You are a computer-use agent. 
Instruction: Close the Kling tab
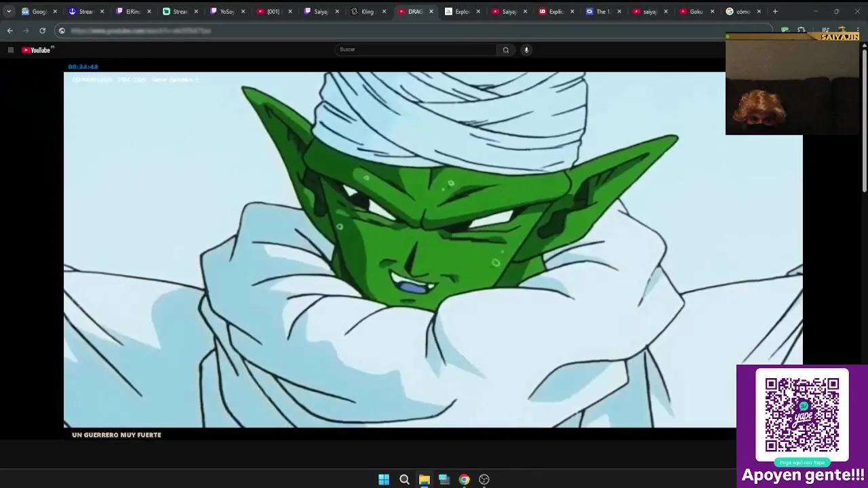384,12
